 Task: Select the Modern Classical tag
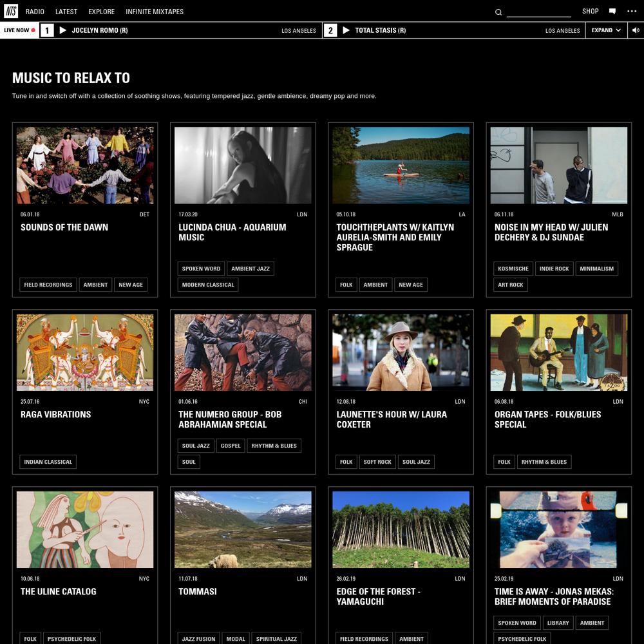click(208, 285)
